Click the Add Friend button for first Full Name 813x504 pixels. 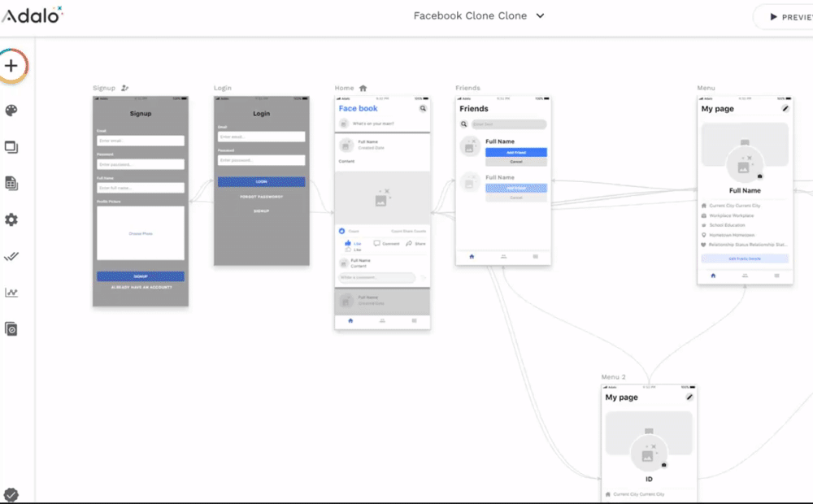click(516, 153)
